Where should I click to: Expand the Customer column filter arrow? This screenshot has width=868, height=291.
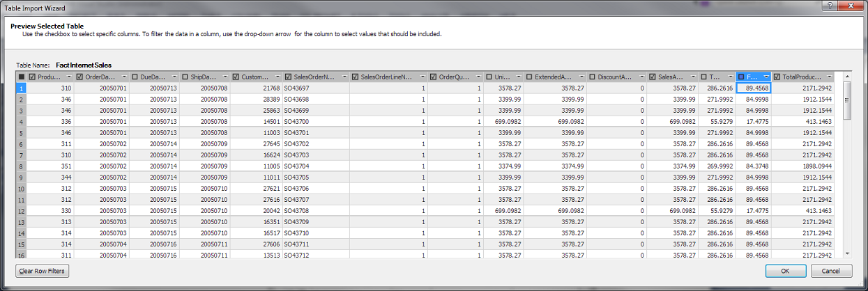pos(277,77)
